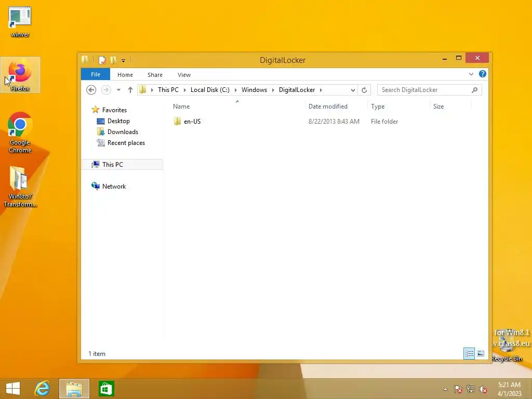532x399 pixels.
Task: Click the network tray icon
Action: pyautogui.click(x=471, y=389)
